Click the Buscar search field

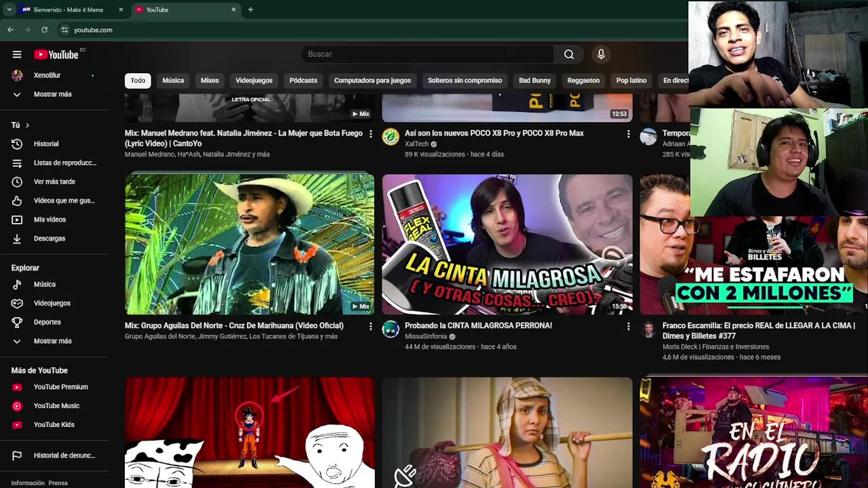point(427,54)
